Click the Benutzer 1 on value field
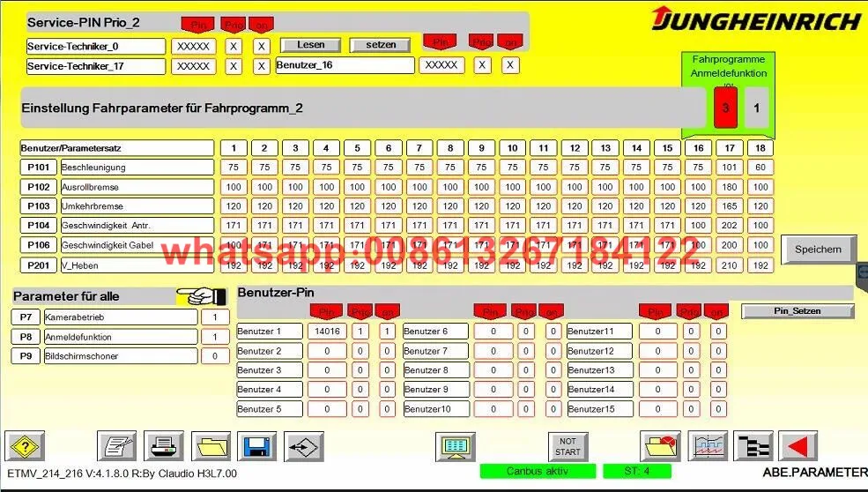868x492 pixels. coord(387,332)
